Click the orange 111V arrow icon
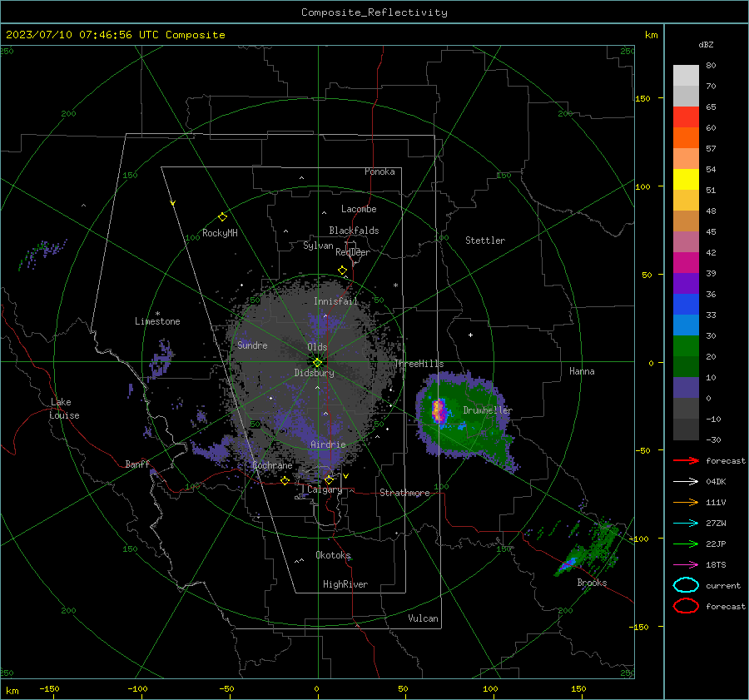 coord(686,502)
